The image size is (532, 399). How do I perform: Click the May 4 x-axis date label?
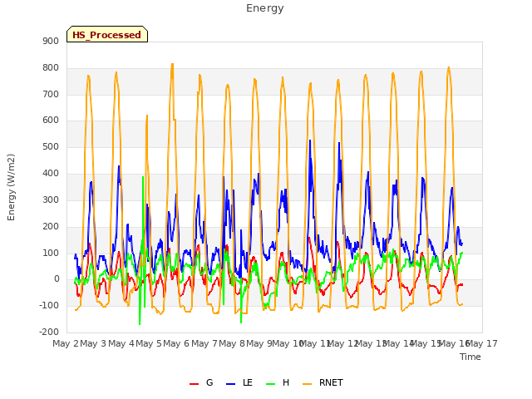click(121, 343)
